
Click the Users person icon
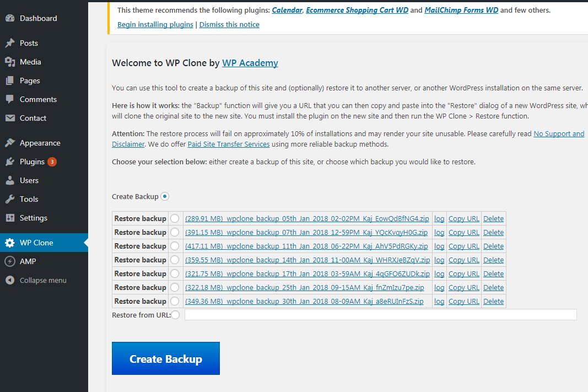[10, 180]
